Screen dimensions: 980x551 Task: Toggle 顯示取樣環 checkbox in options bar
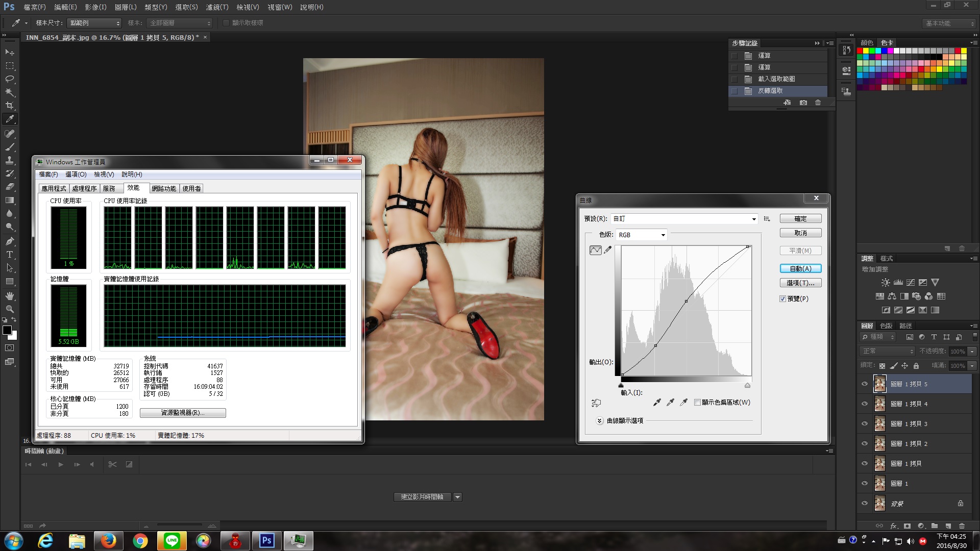coord(226,23)
